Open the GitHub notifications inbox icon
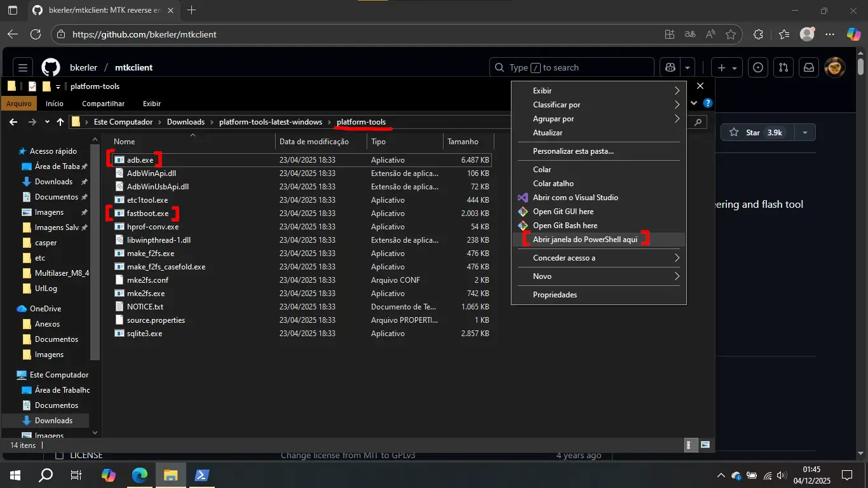The height and width of the screenshot is (488, 868). point(809,67)
